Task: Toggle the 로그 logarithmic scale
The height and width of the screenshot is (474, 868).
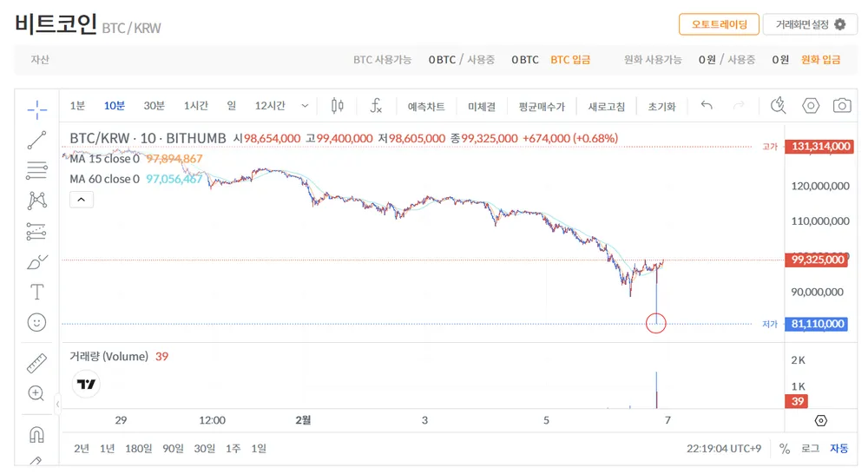Action: point(810,449)
